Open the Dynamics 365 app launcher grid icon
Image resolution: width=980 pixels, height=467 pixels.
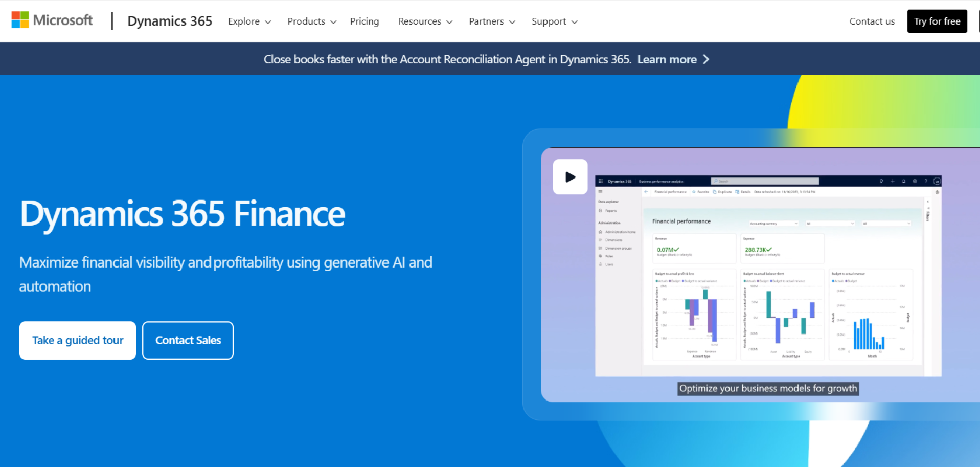click(x=600, y=181)
